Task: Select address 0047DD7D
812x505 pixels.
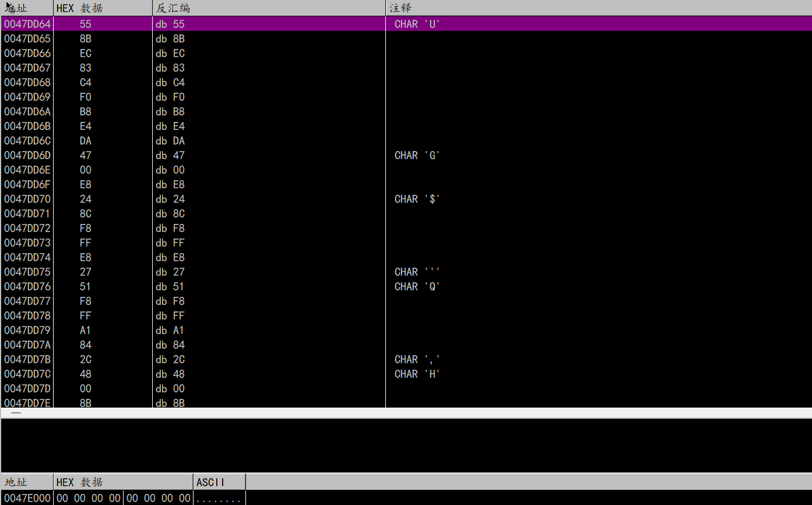Action: [27, 388]
